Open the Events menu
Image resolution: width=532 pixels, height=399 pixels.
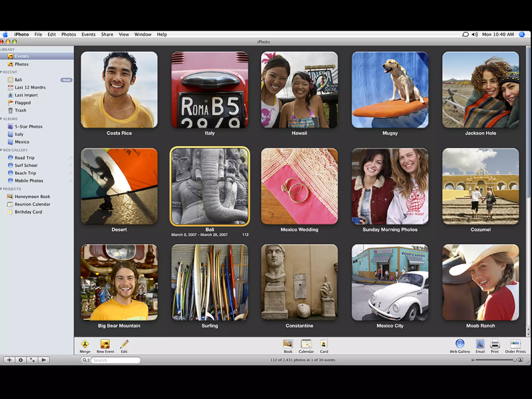pos(88,35)
